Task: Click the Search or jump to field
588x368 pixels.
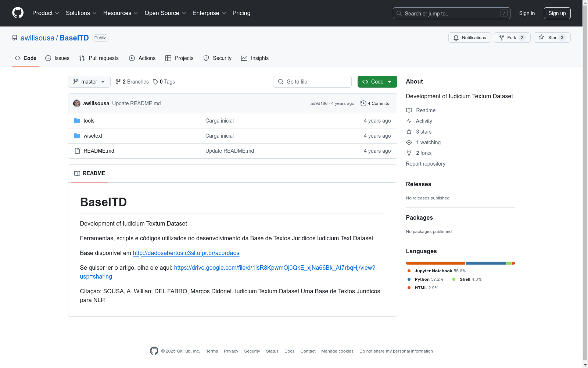Action: coord(452,13)
